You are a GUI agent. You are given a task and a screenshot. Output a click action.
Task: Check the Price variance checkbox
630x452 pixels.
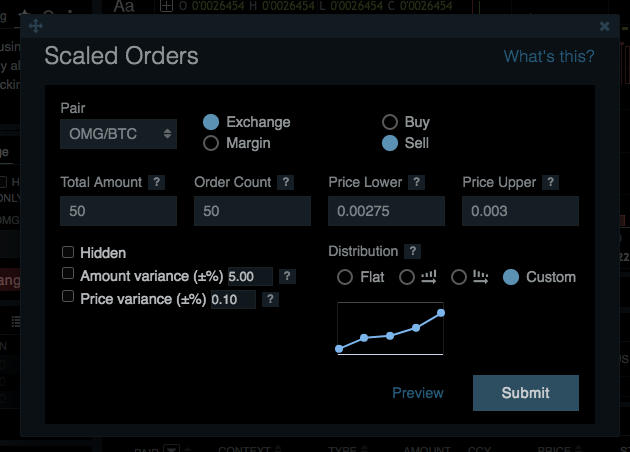pos(68,297)
